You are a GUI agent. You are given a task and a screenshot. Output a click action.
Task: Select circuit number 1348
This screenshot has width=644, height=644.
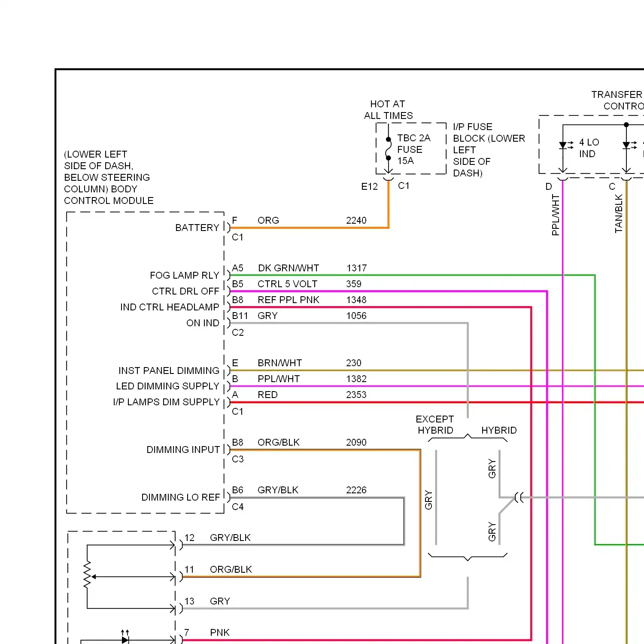point(356,300)
